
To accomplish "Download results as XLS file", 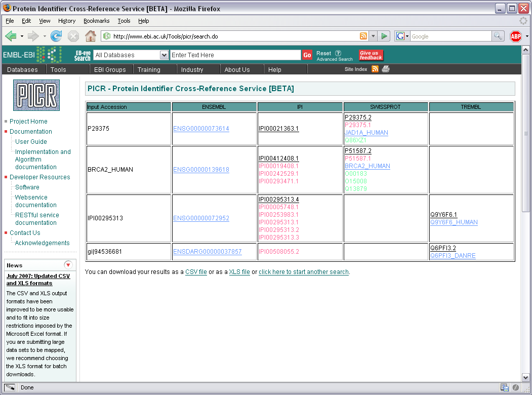I will [x=239, y=272].
